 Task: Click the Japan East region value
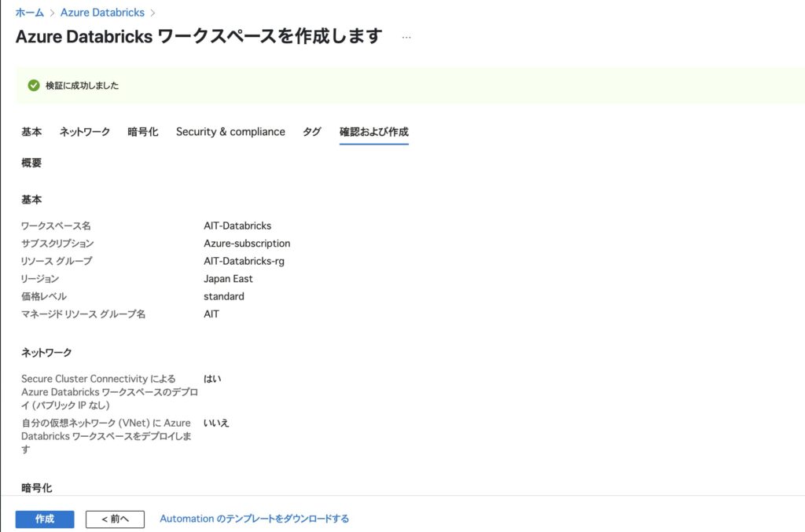click(228, 278)
